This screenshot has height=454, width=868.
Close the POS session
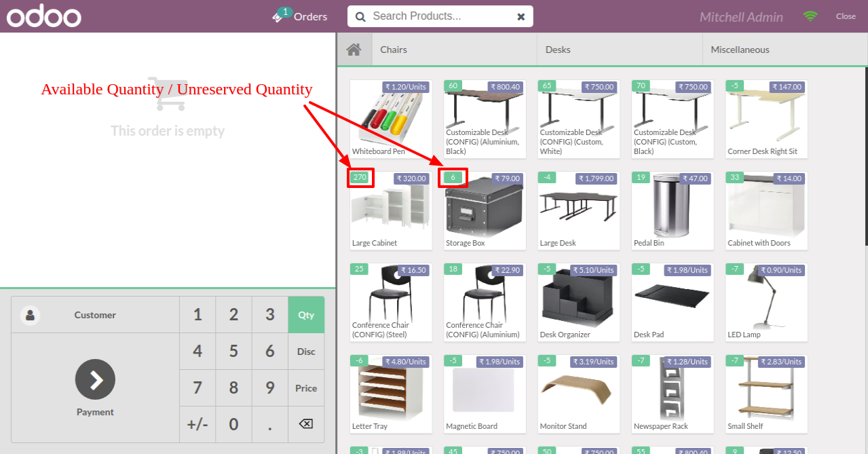point(846,16)
